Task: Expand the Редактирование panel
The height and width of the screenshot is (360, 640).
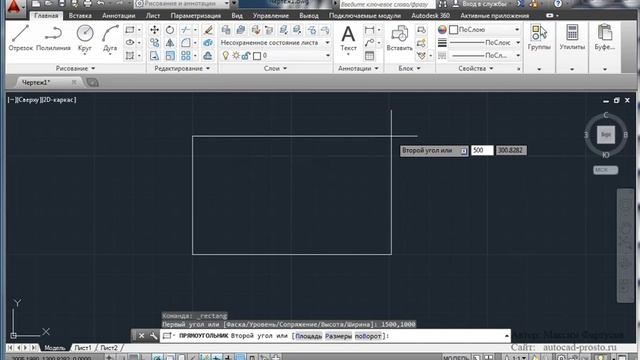Action: click(182, 69)
